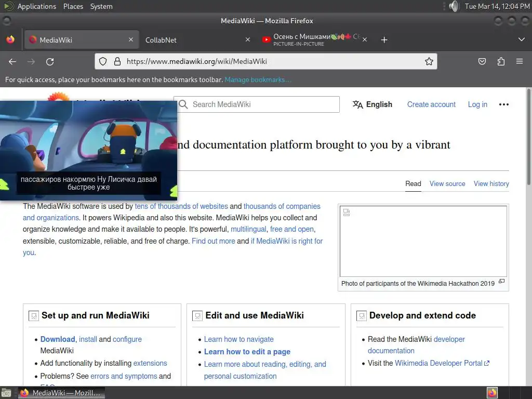Click the developer documentation link
532x399 pixels.
tap(416, 345)
